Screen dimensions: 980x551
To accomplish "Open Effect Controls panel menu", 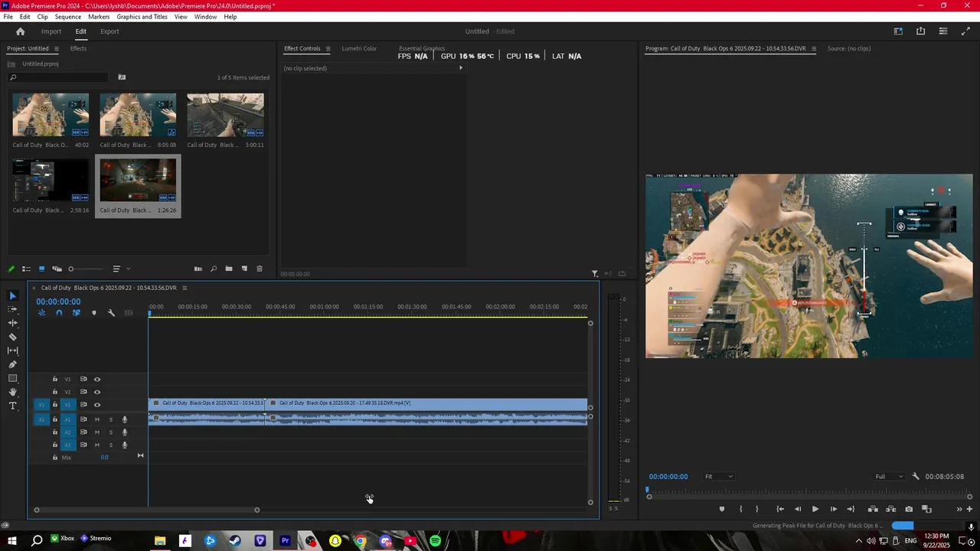I will coord(328,48).
